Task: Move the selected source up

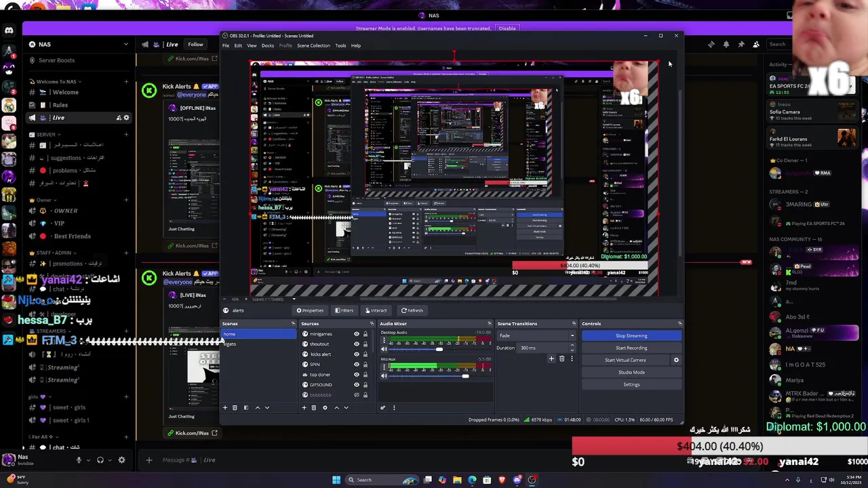Action: (336, 407)
